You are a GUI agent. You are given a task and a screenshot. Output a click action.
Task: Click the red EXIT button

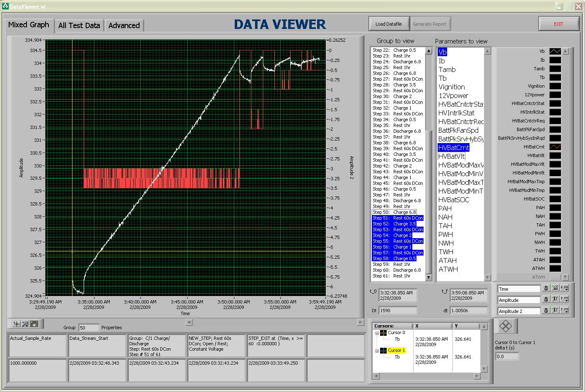click(559, 24)
